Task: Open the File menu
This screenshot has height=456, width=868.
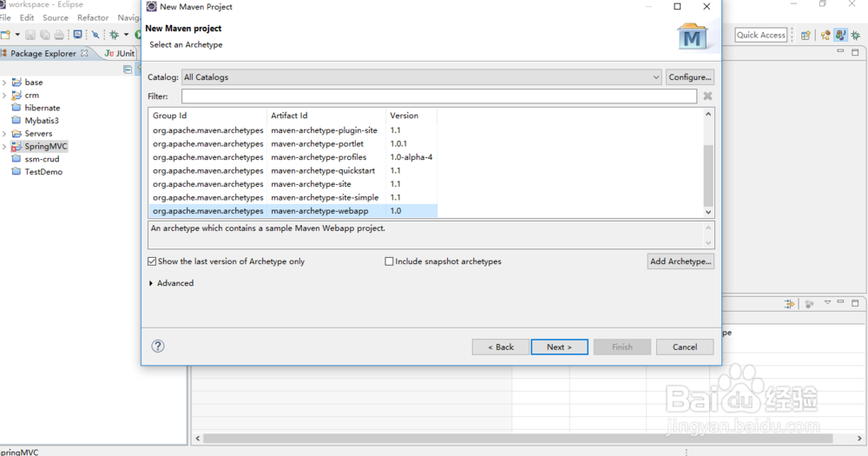Action: (5, 17)
